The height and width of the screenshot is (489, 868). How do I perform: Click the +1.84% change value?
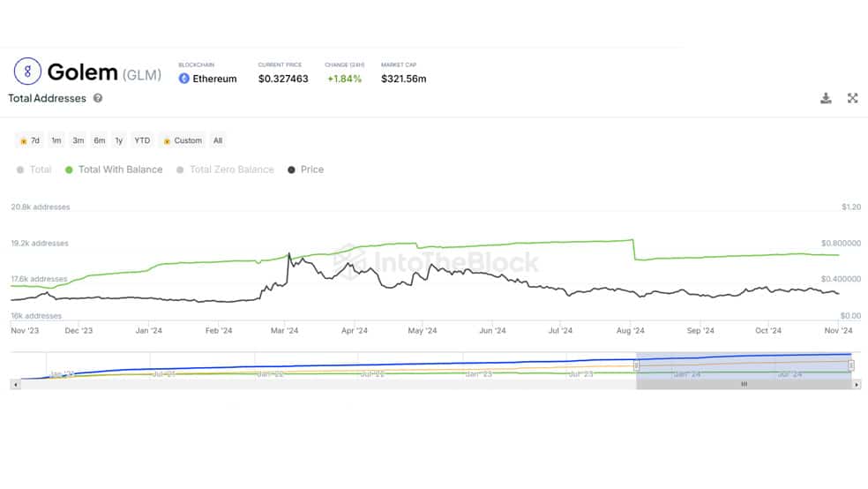click(344, 79)
